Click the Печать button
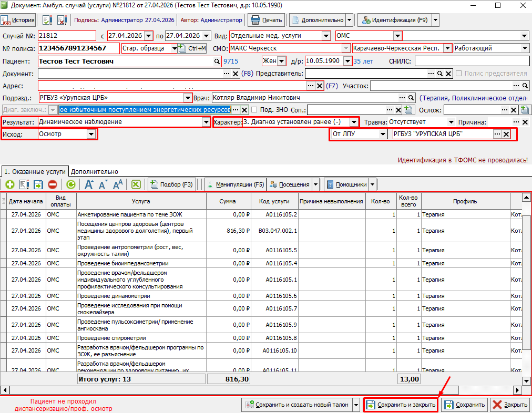The width and height of the screenshot is (532, 413). click(267, 20)
